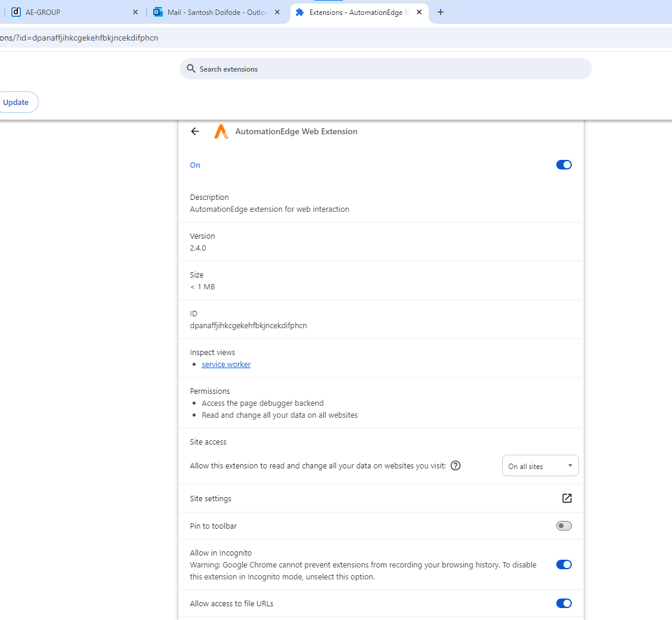Click the Update button
672x620 pixels.
point(16,102)
